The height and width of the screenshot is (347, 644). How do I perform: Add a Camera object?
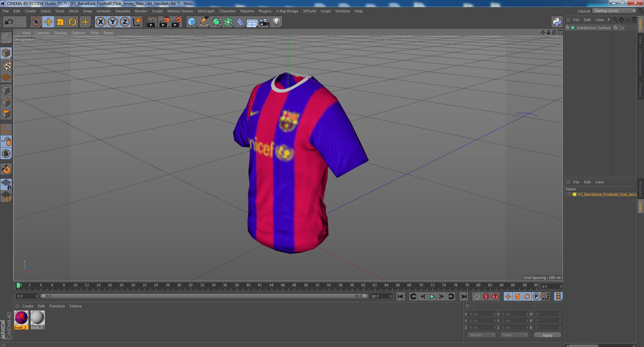pos(264,22)
